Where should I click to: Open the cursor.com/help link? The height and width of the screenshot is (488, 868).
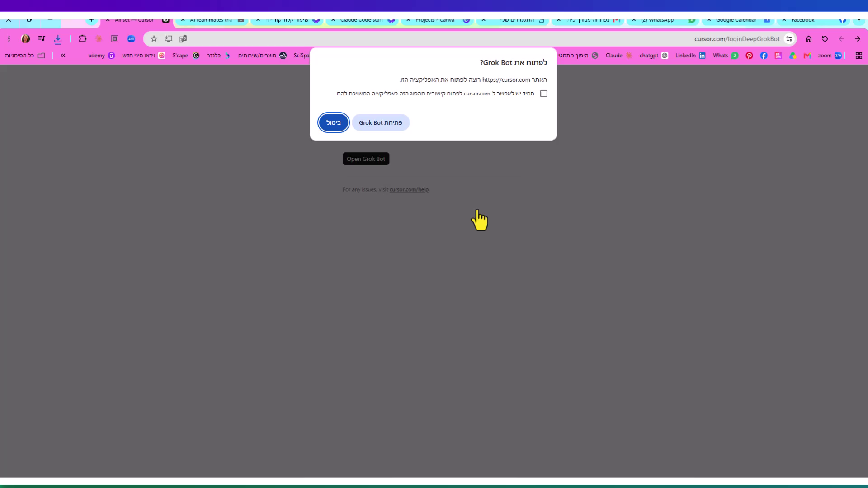[409, 190]
